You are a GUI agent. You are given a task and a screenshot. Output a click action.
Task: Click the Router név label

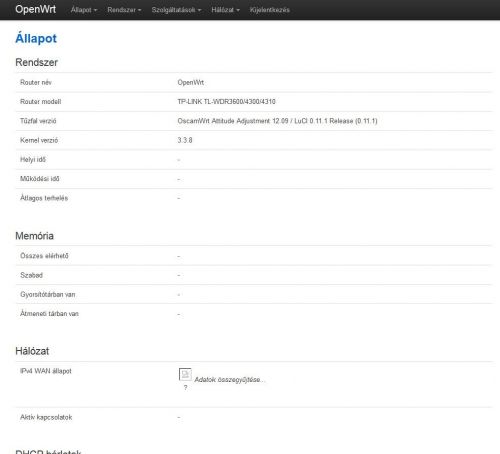(36, 82)
